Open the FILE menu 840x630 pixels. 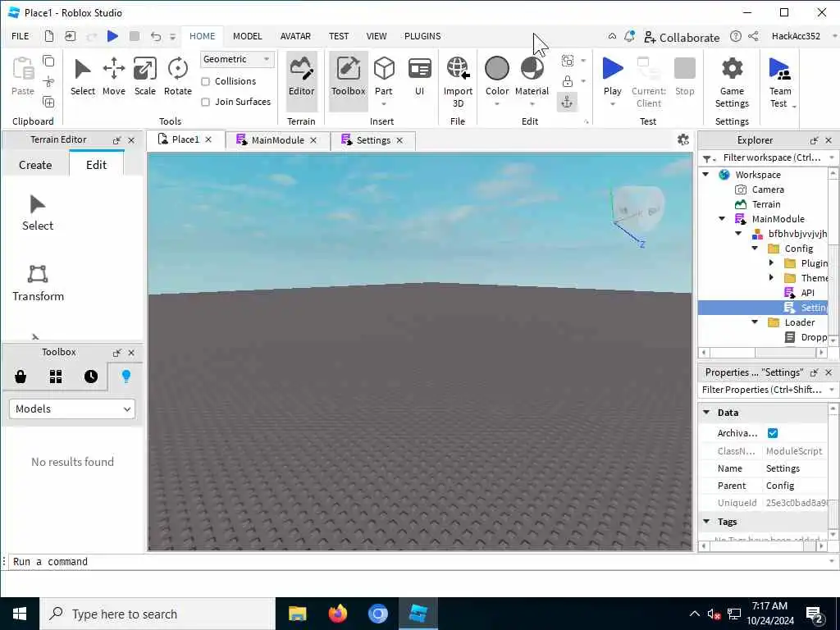click(21, 36)
